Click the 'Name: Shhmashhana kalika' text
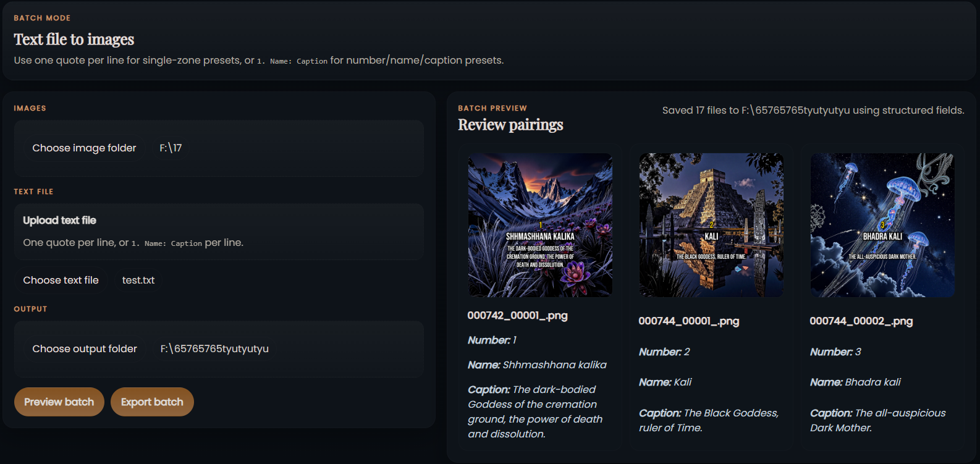980x464 pixels. (537, 365)
